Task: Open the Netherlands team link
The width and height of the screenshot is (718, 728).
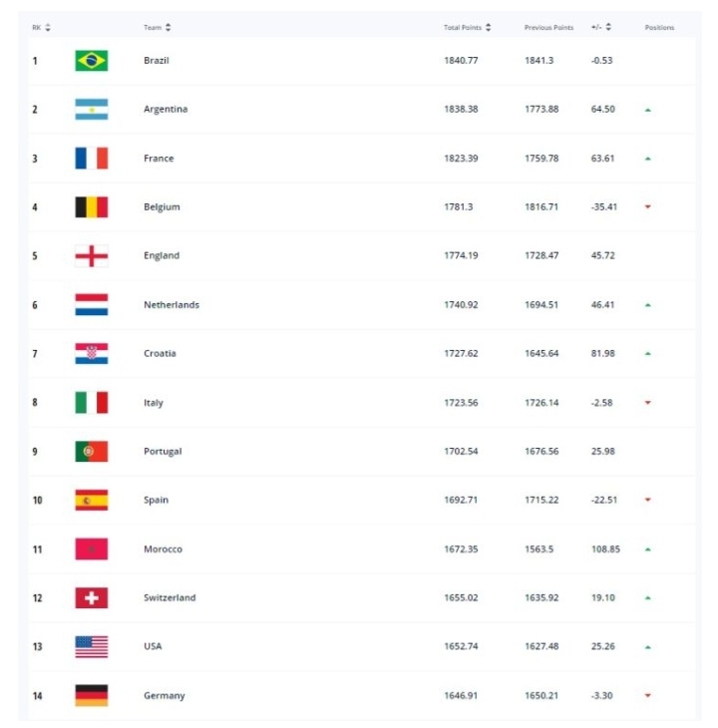Action: point(172,305)
